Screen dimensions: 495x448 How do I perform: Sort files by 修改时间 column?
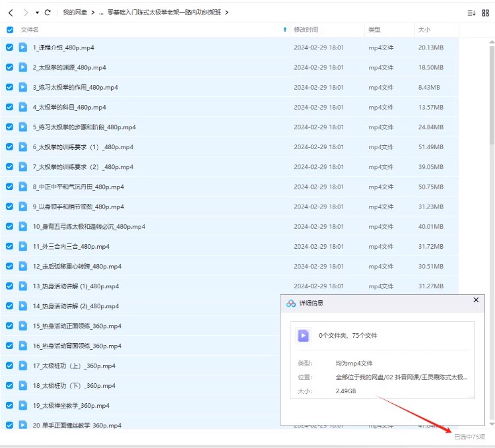(306, 30)
